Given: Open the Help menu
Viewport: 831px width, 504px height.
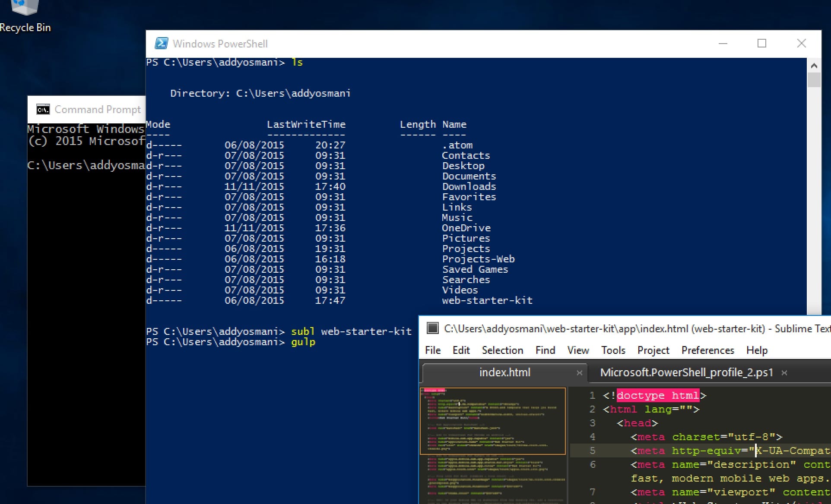Looking at the screenshot, I should coord(756,350).
